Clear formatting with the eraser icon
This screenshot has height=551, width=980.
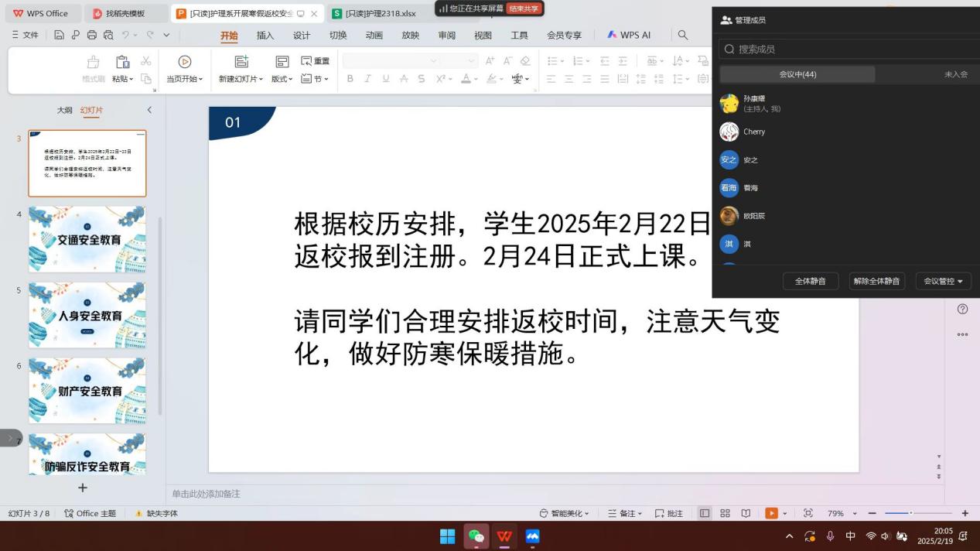525,61
